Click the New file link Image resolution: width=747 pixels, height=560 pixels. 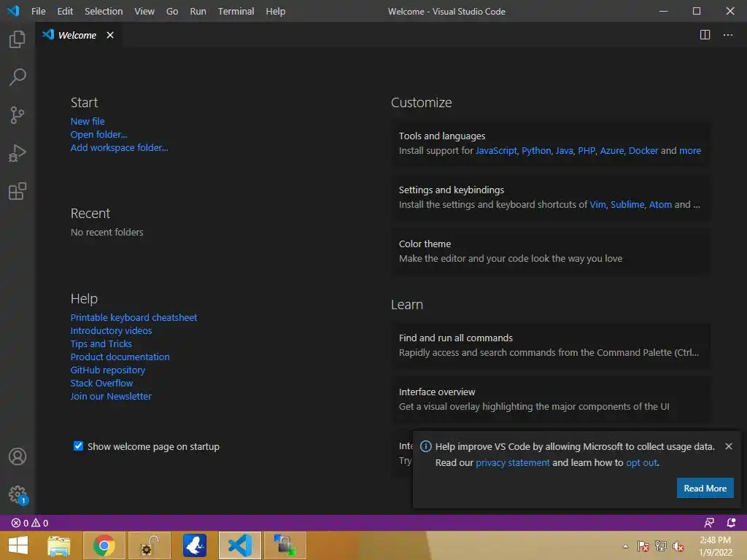coord(88,122)
